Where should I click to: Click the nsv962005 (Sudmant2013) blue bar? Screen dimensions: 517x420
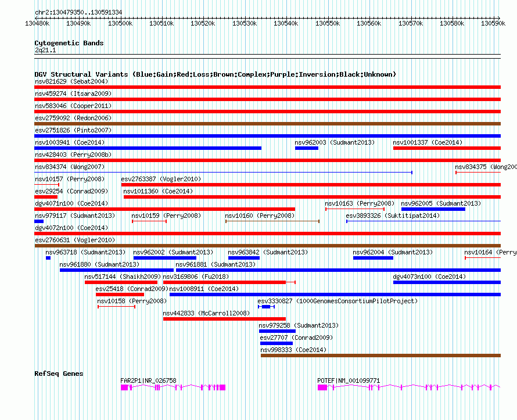(433, 209)
